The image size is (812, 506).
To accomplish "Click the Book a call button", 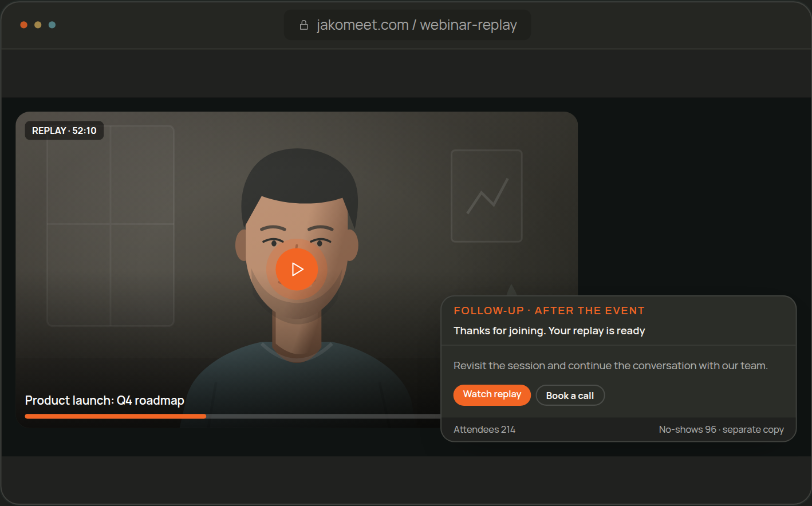I will [x=570, y=396].
